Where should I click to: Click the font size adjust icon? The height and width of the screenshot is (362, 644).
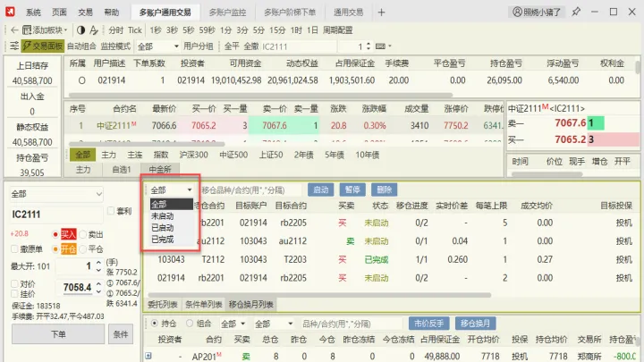(94, 30)
